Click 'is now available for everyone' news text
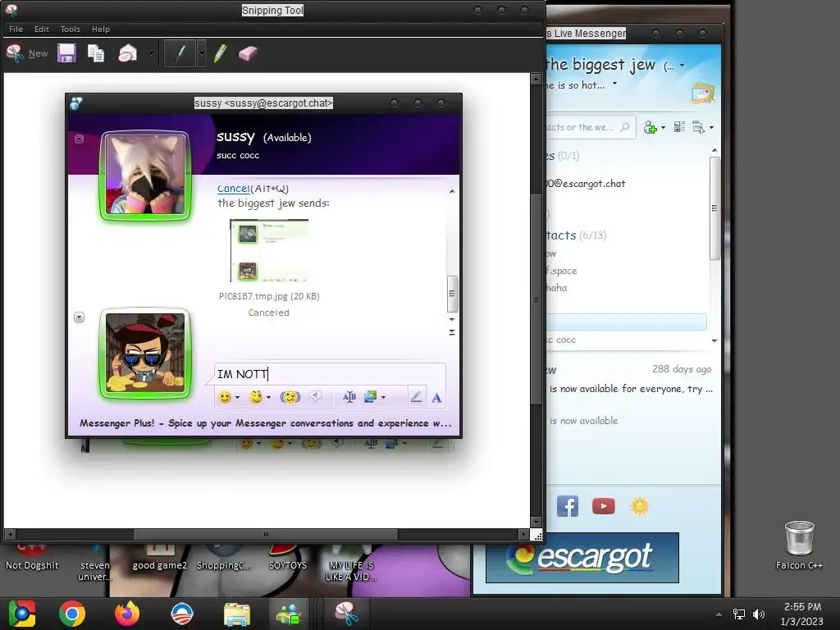The height and width of the screenshot is (630, 840). [631, 389]
